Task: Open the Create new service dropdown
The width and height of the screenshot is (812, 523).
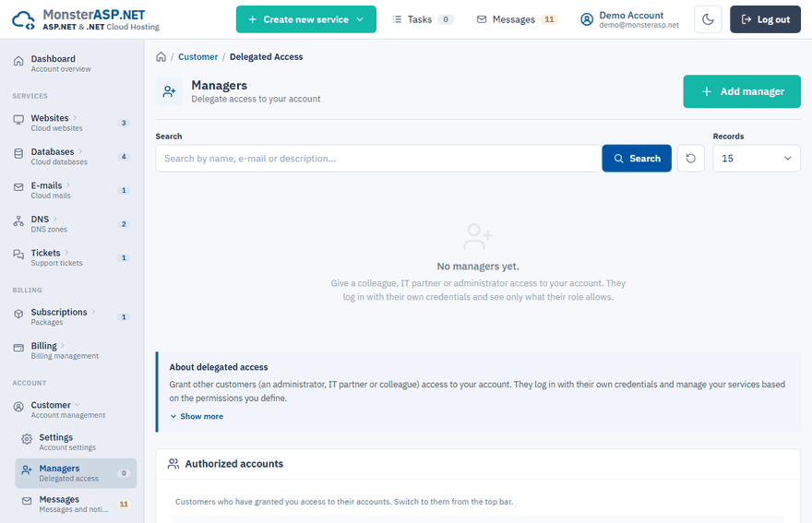Action: [x=306, y=19]
